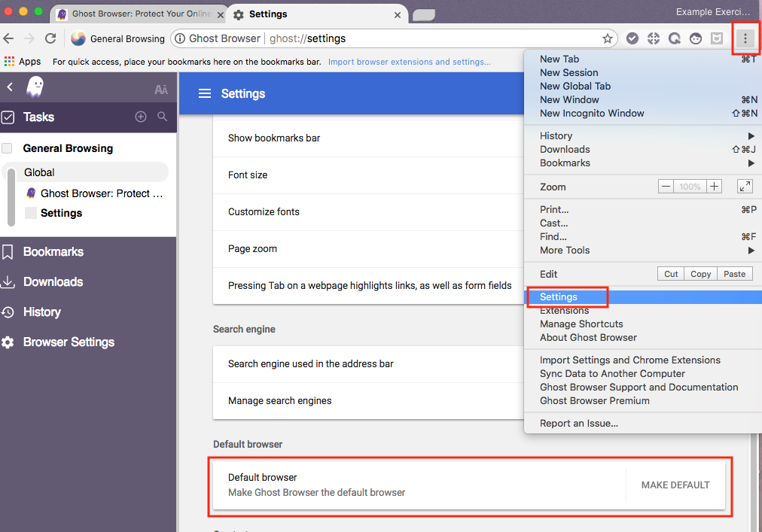Click the browser forward arrow
This screenshot has width=762, height=532.
pos(29,38)
